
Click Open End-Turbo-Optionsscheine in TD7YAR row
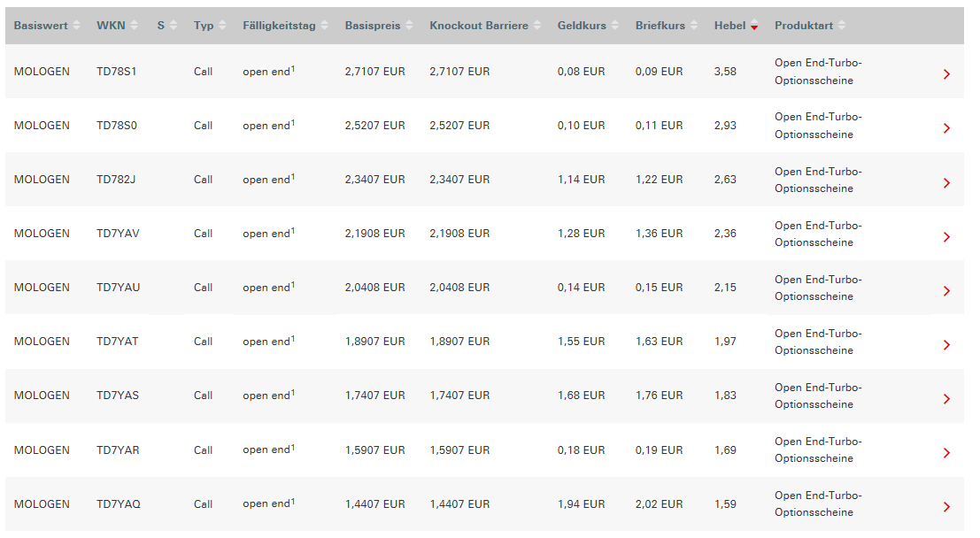(818, 450)
